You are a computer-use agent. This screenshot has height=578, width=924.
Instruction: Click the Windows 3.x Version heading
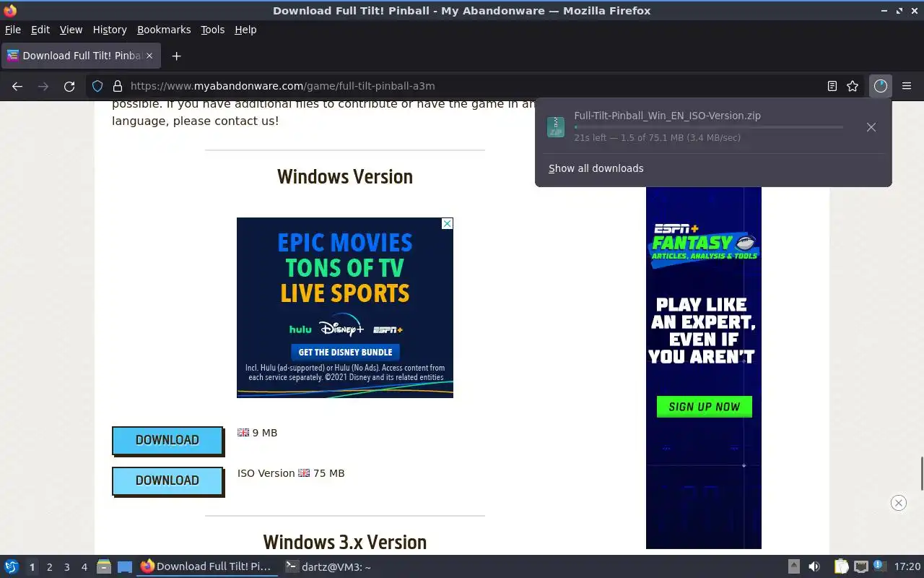coord(345,542)
